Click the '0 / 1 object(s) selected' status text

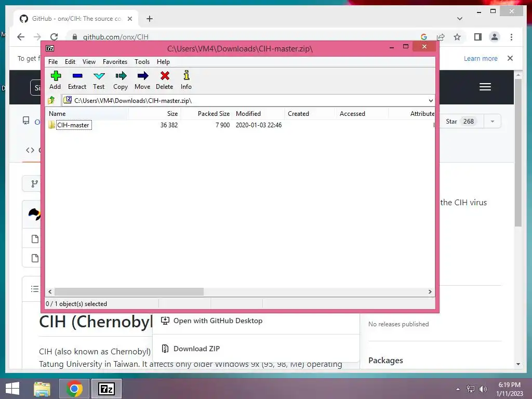point(76,303)
